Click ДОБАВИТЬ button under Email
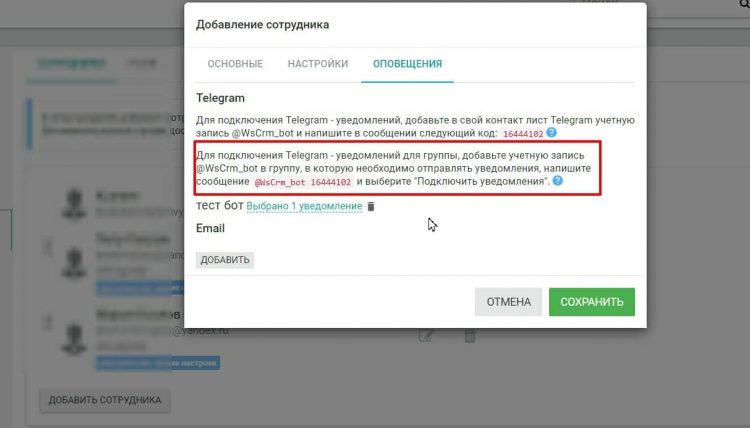 (x=225, y=260)
